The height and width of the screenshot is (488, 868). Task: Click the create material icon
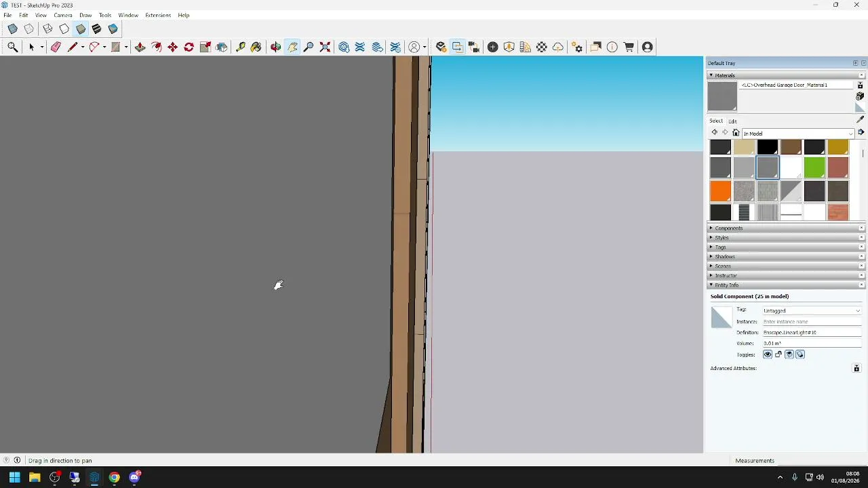(861, 96)
